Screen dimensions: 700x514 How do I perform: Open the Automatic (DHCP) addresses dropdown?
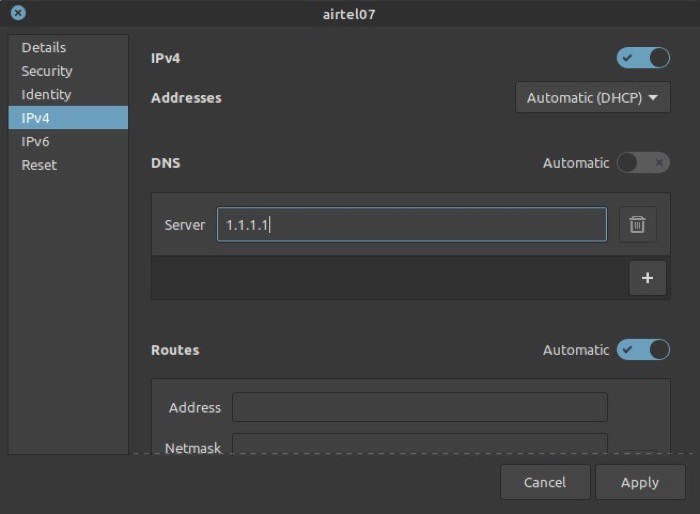coord(592,98)
